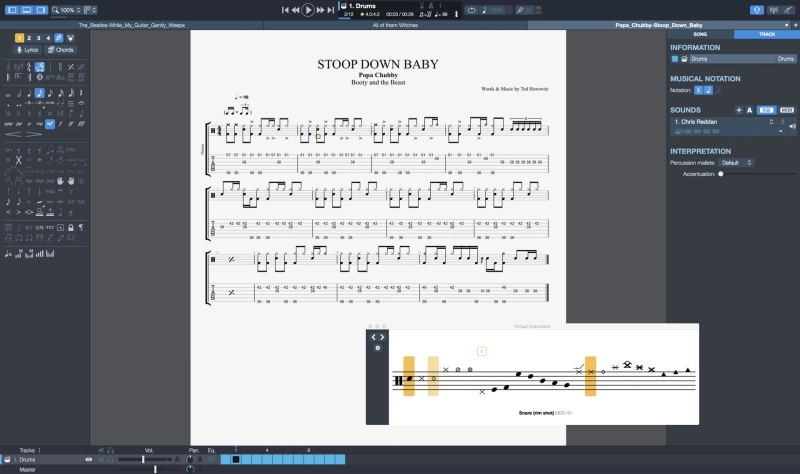
Task: Open the TRACK inspector tab
Action: coord(766,34)
